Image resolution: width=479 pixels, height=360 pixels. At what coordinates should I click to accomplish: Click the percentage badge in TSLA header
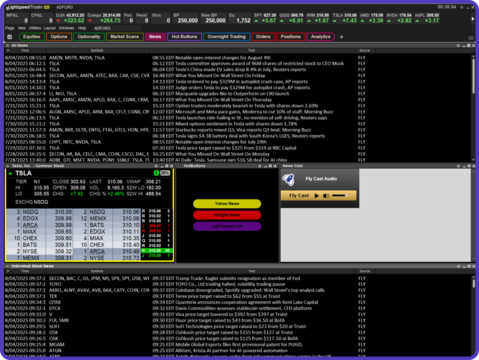coord(165,173)
